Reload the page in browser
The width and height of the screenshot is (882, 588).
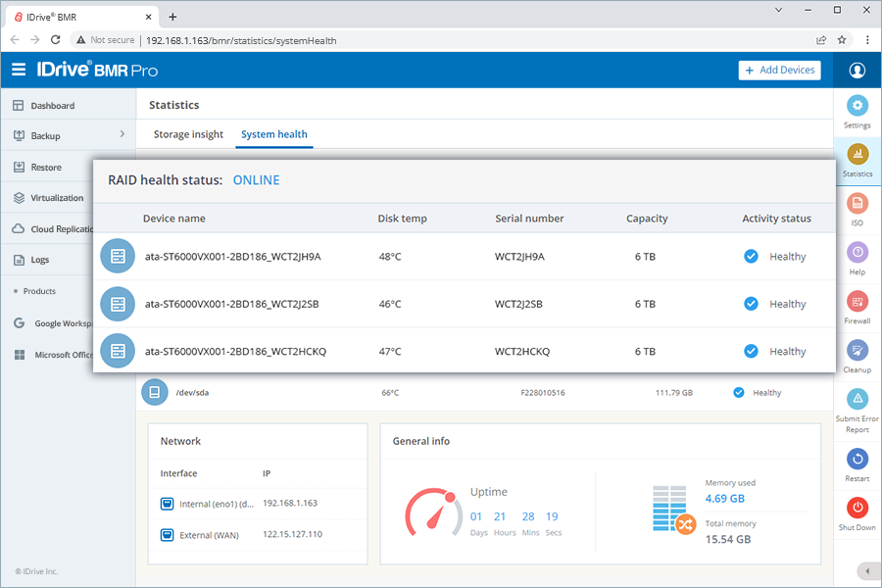[x=55, y=40]
